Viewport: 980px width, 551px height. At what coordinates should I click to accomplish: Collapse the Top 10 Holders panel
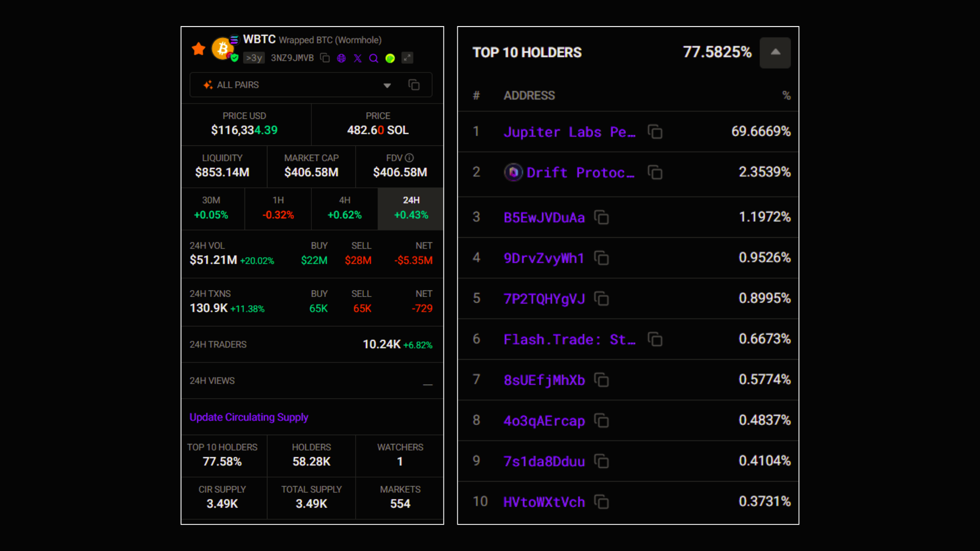(775, 53)
